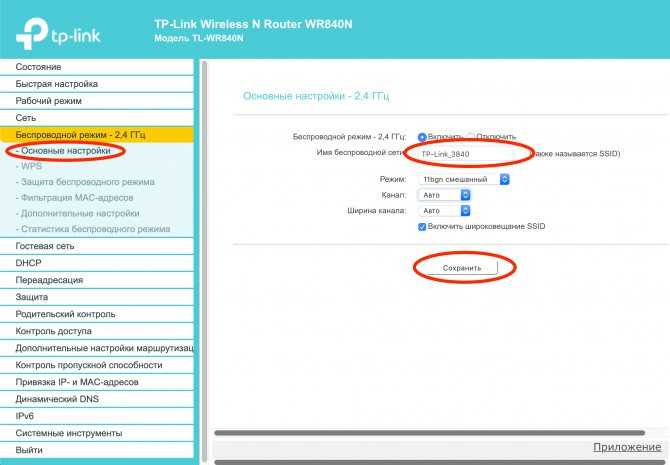This screenshot has height=465, width=670.
Task: Open Статистика беспроводного режима
Action: 93,229
